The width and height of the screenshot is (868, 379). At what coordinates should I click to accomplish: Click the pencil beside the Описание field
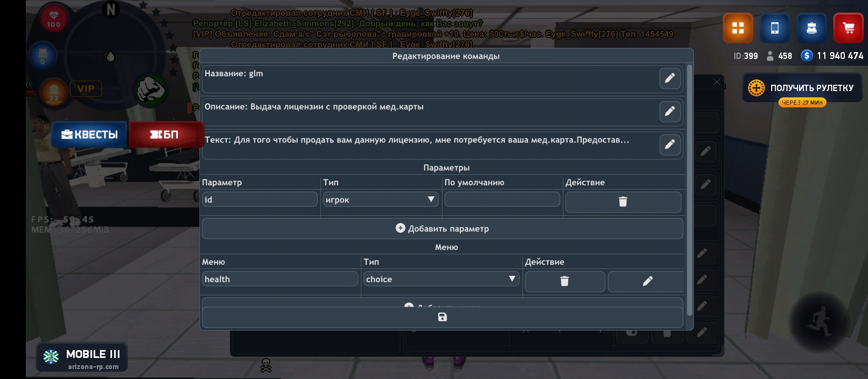(x=670, y=112)
